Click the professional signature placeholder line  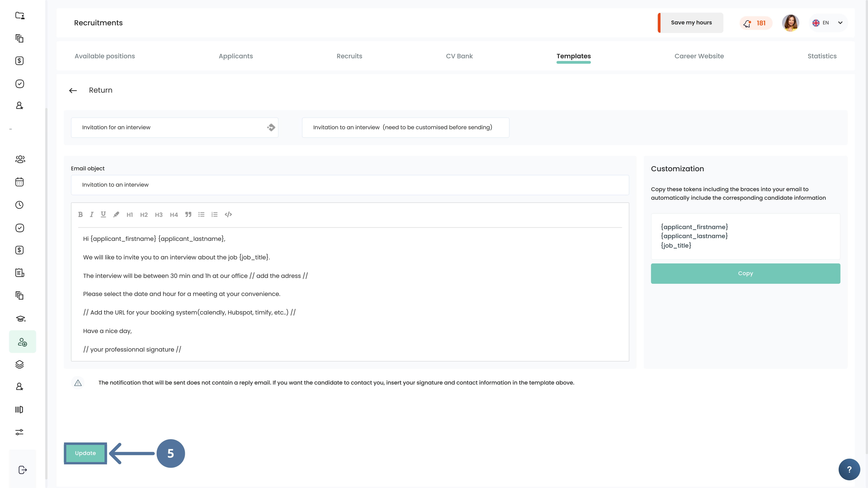(132, 350)
